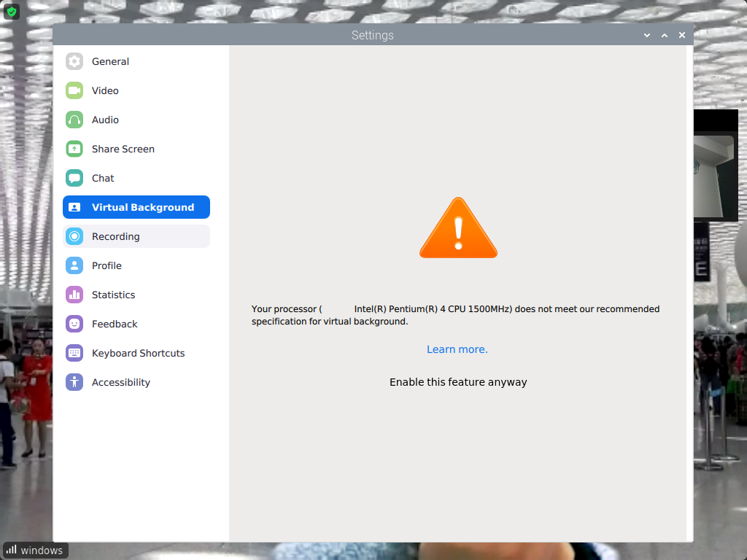Screen dimensions: 747x560
Task: Click the Video camera icon
Action: 74,90
